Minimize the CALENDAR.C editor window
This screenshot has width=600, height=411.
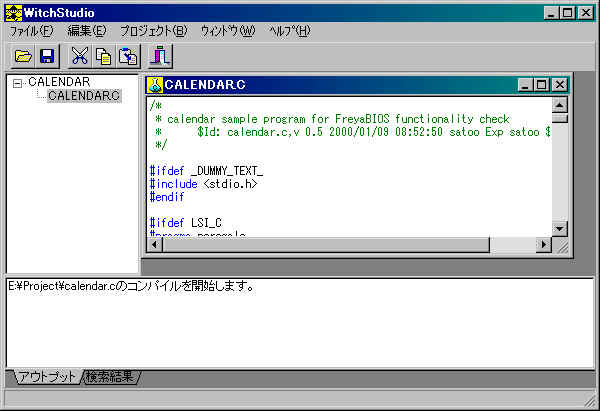click(x=525, y=85)
